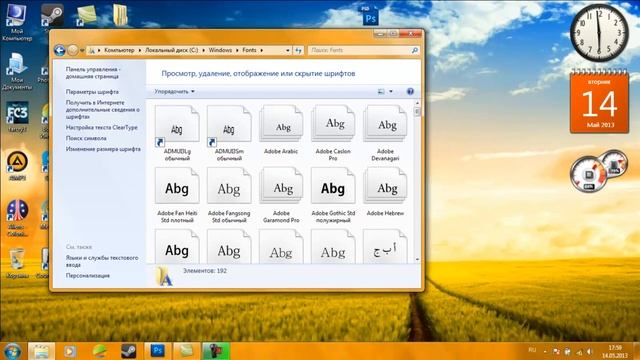Click the scrollbar down arrow in font list
Viewport: 640px width, 360px height.
click(417, 259)
